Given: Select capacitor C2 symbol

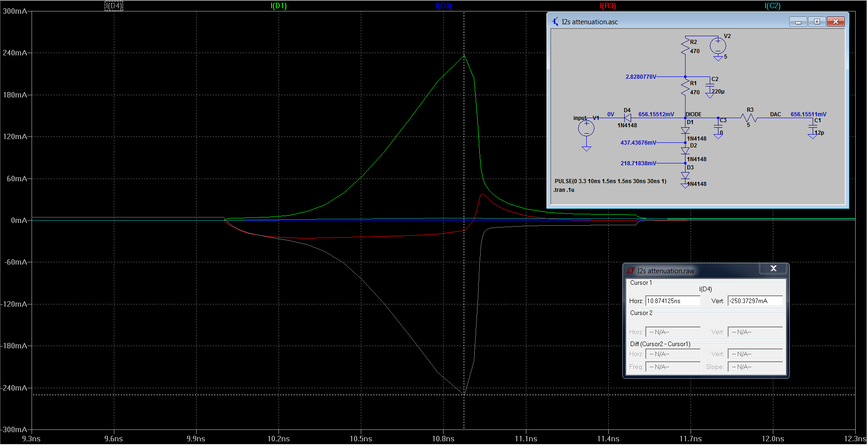Looking at the screenshot, I should click(710, 86).
